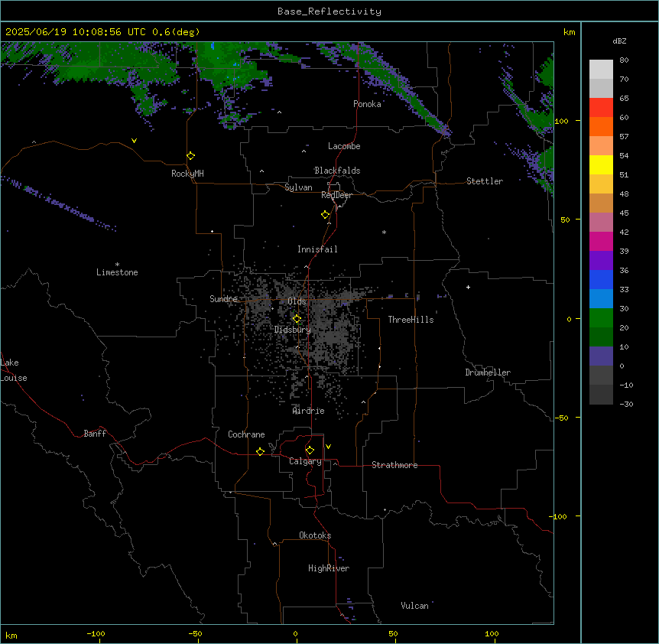Click the Innisfail city label
Screen dimensions: 659x644
[x=317, y=249]
